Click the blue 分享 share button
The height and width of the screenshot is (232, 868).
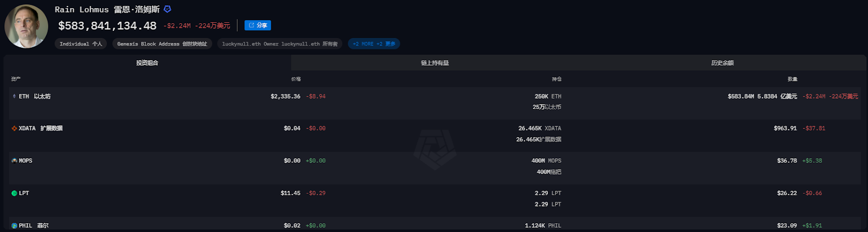tap(258, 25)
